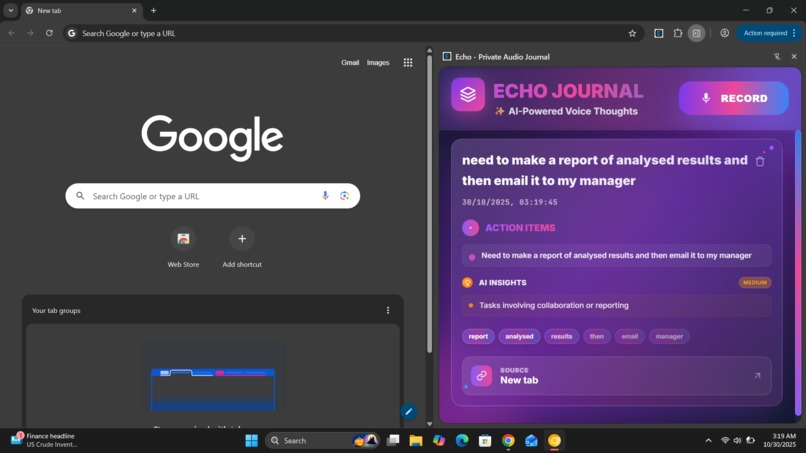Click the new tab page scrollbar

click(429, 203)
